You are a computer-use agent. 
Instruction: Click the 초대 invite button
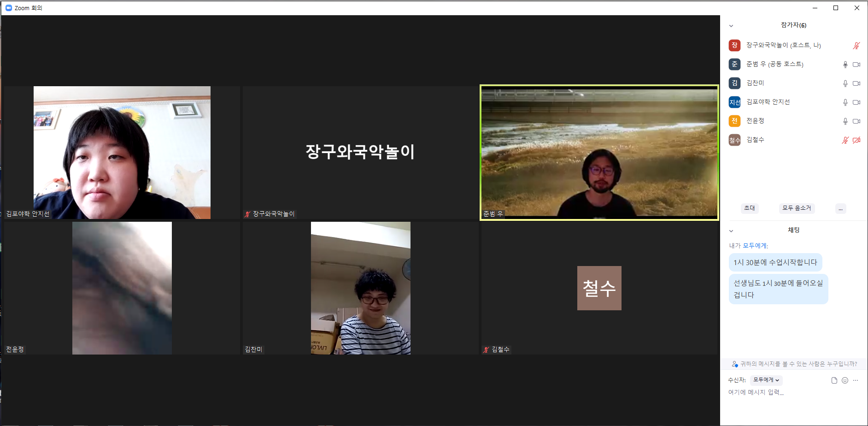(750, 208)
